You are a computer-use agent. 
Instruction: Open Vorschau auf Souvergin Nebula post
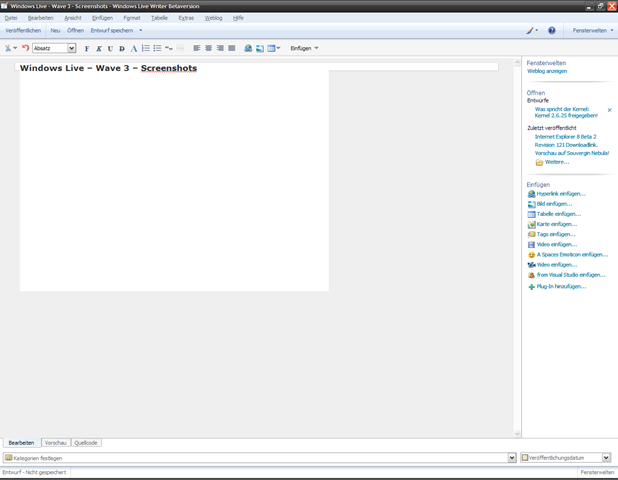point(572,153)
